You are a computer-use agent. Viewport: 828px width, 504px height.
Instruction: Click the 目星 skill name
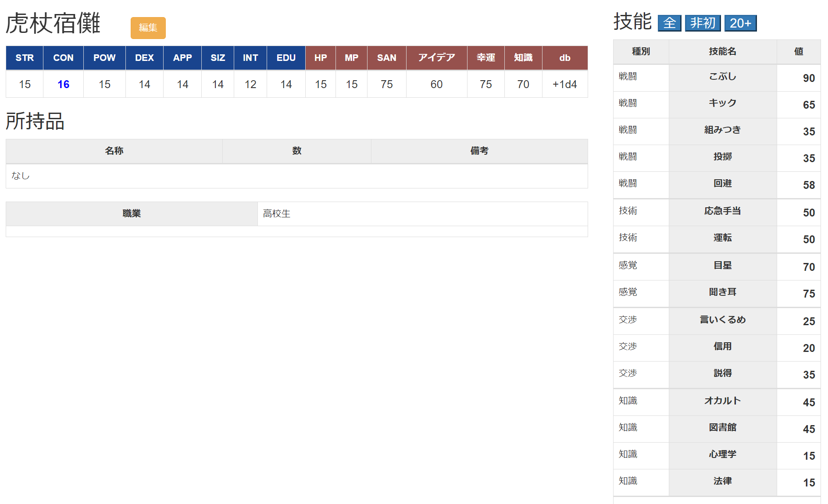tap(723, 265)
